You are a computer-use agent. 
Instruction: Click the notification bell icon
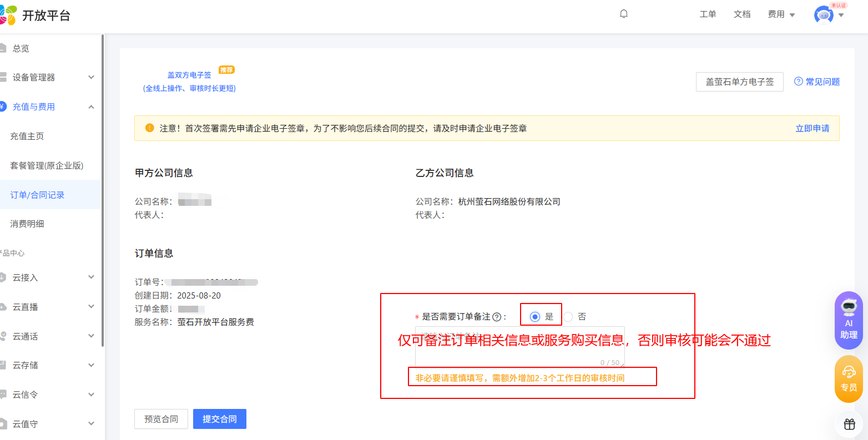(x=624, y=14)
